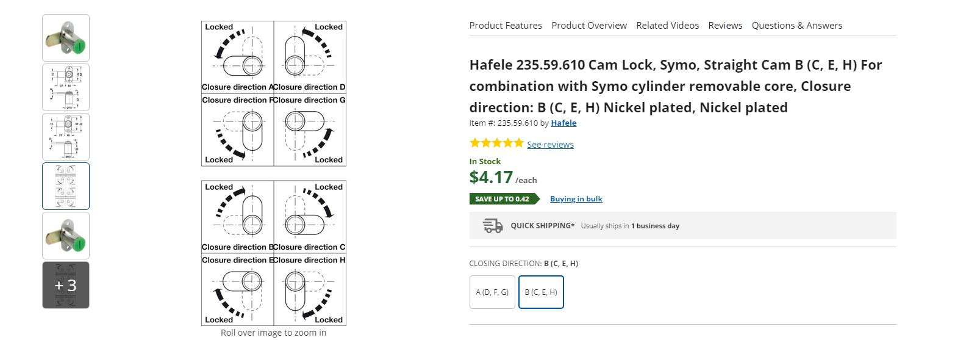Open the third thumbnail technical drawing
Screen dimensions: 980x340
click(x=66, y=137)
